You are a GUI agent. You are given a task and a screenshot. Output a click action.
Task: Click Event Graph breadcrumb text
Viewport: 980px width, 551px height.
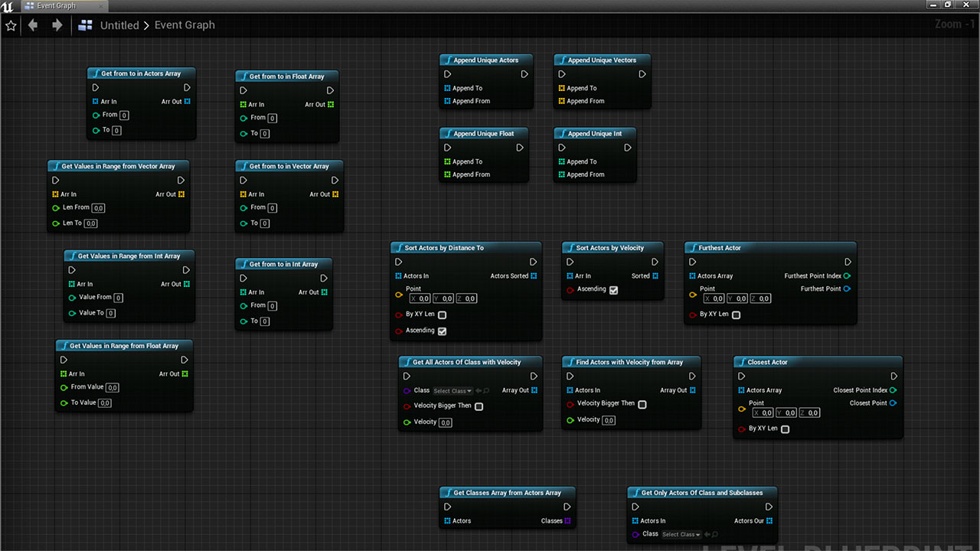185,25
